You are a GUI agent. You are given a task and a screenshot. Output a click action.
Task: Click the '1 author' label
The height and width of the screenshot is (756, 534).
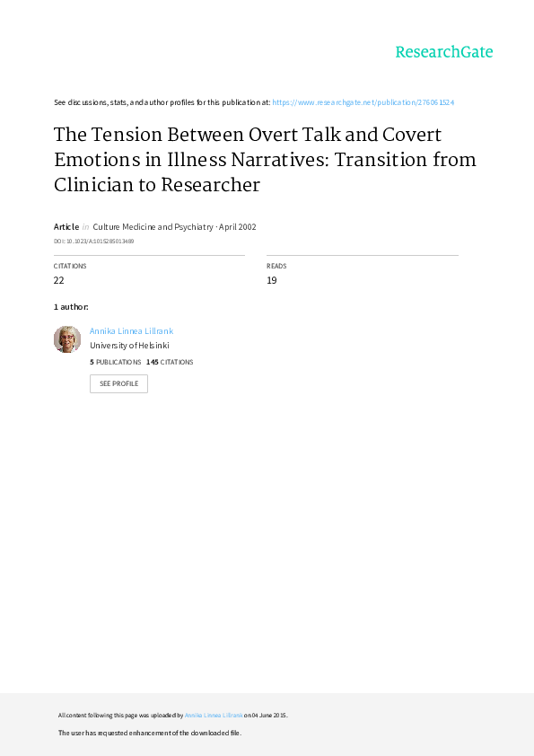pos(71,307)
